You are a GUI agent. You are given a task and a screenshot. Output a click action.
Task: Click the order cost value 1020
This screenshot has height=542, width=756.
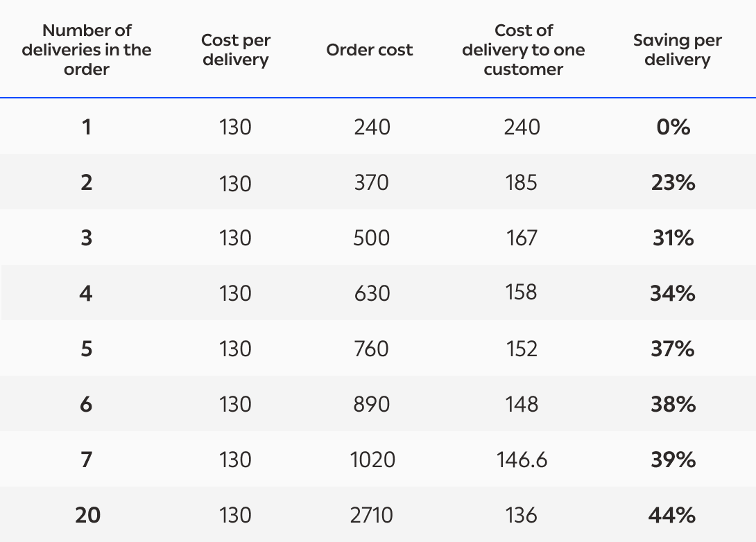372,460
